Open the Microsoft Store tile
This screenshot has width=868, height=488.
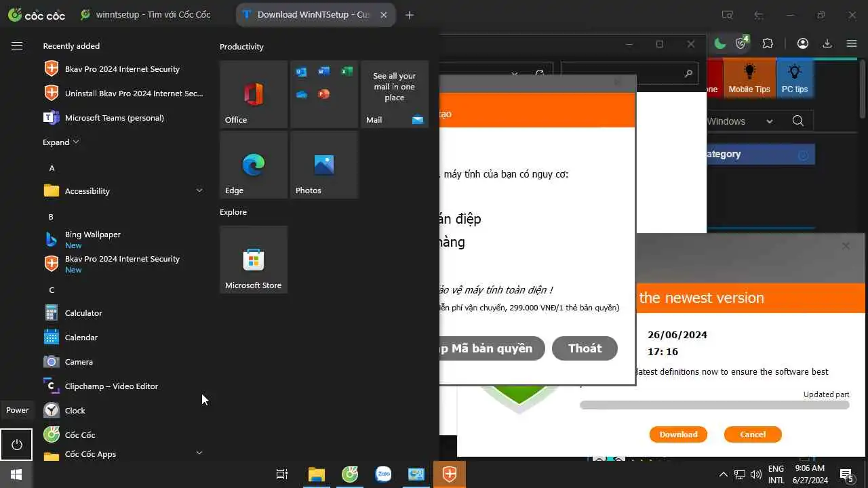pos(254,260)
